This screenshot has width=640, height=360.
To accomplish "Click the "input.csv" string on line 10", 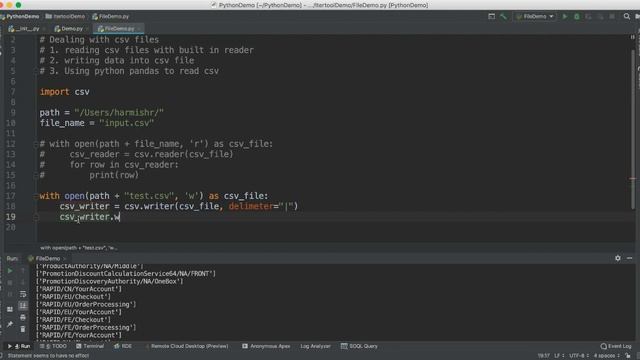I will point(127,123).
